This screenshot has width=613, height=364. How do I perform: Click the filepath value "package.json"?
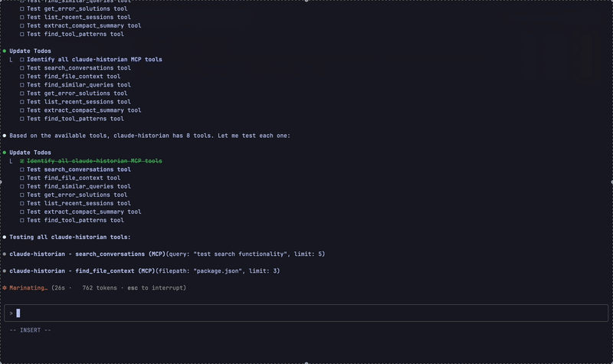tap(218, 271)
